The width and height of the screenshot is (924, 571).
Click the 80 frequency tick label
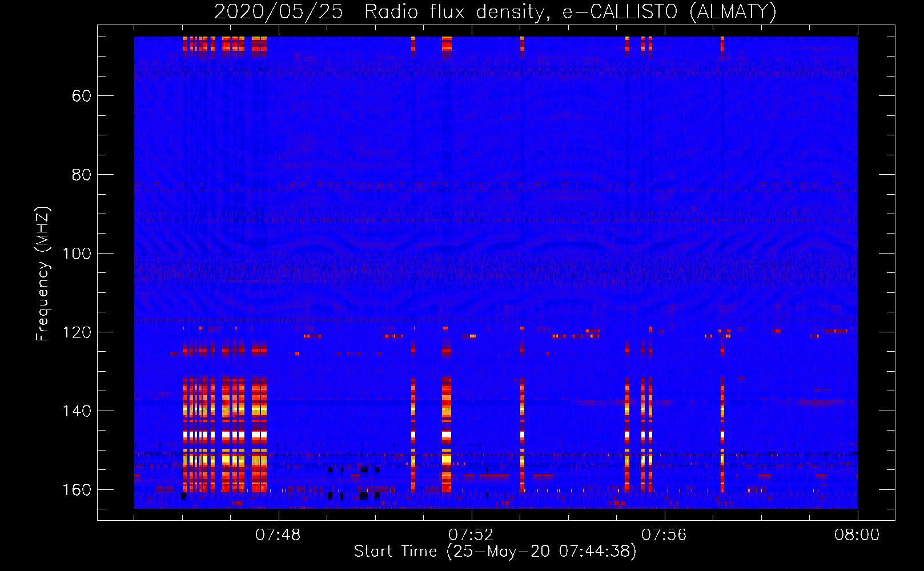pos(82,175)
